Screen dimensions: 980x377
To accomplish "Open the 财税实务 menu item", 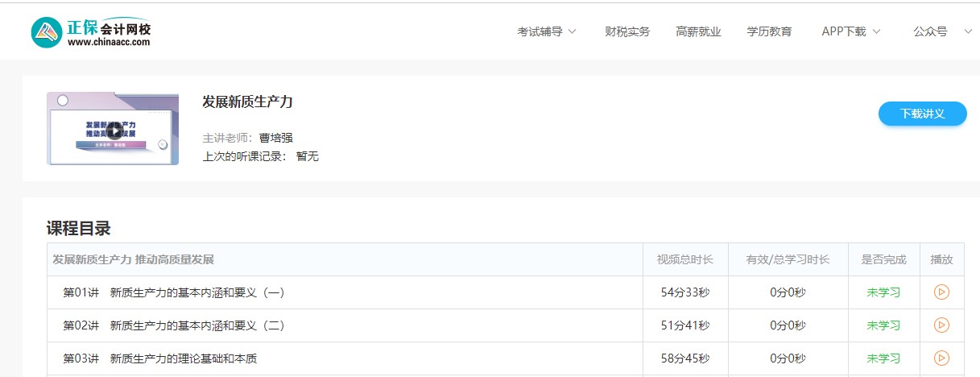I will click(x=627, y=32).
